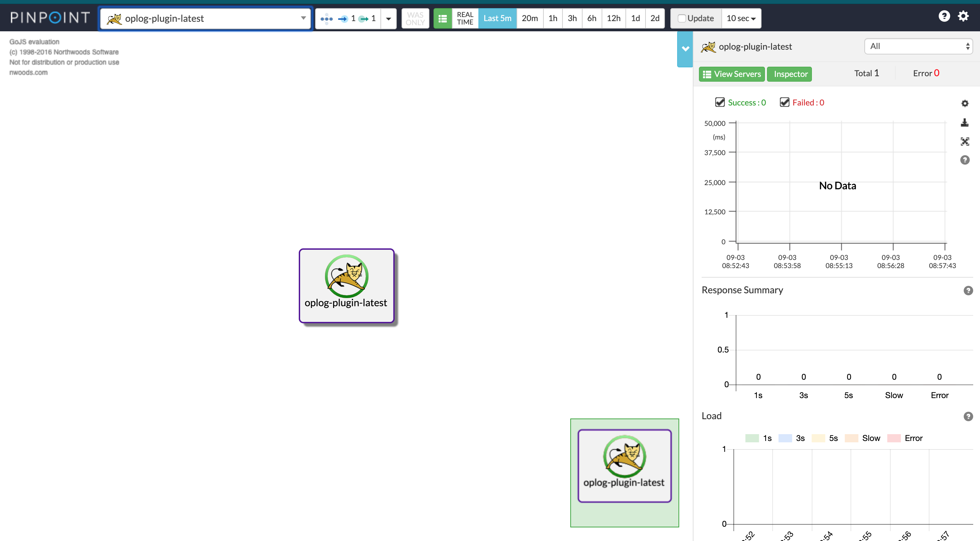The height and width of the screenshot is (541, 980).
Task: Select the REAL TIME tab
Action: (x=464, y=18)
